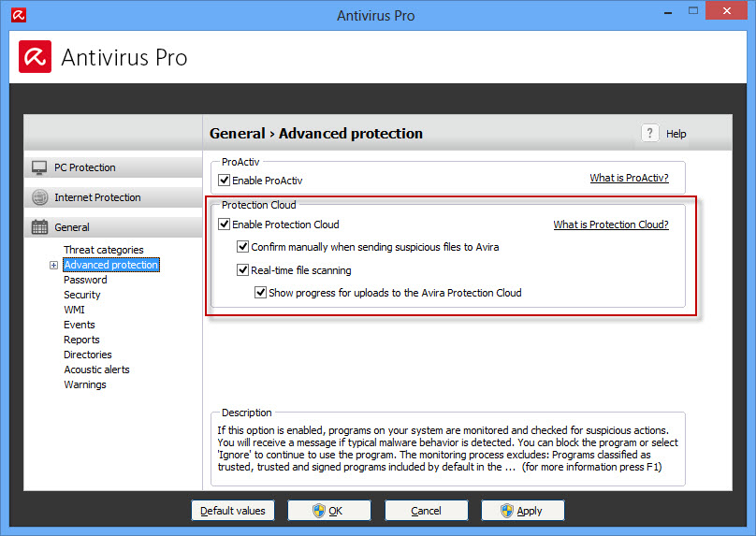Open the Internet Protection section
This screenshot has height=536, width=756.
click(113, 197)
